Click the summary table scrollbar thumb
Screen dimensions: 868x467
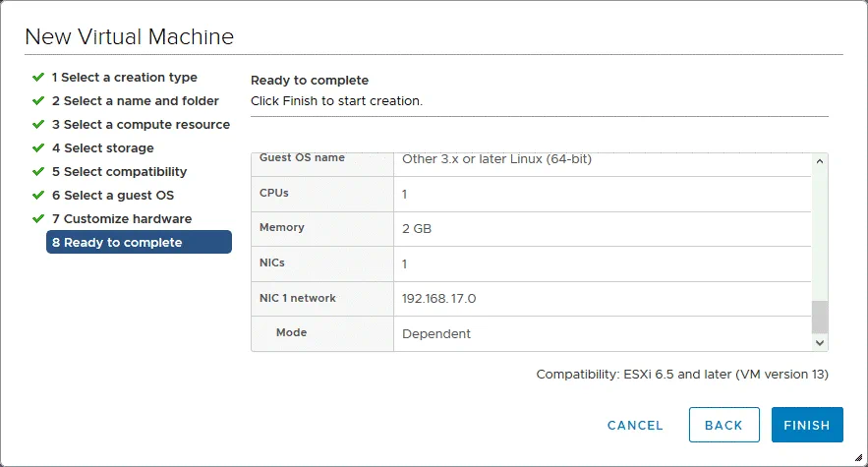(820, 317)
